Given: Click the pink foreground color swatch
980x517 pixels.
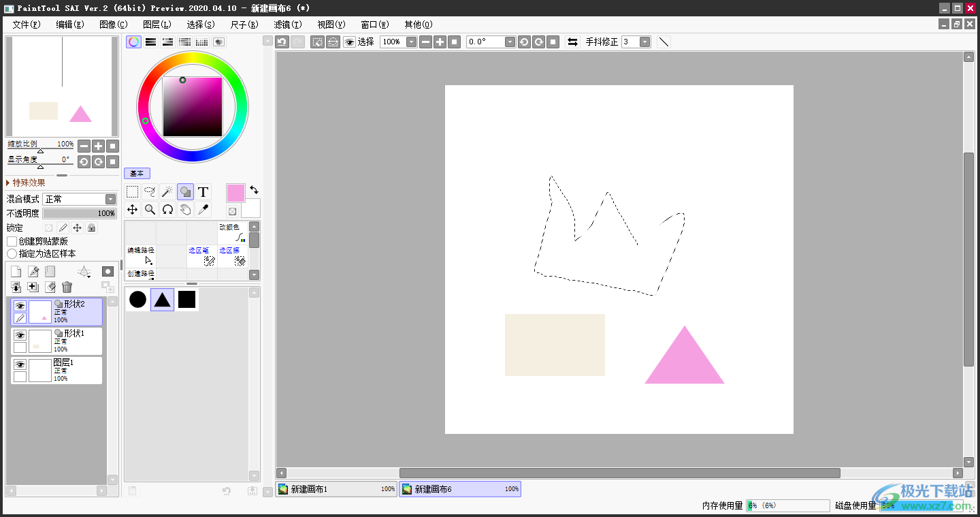Looking at the screenshot, I should [235, 193].
